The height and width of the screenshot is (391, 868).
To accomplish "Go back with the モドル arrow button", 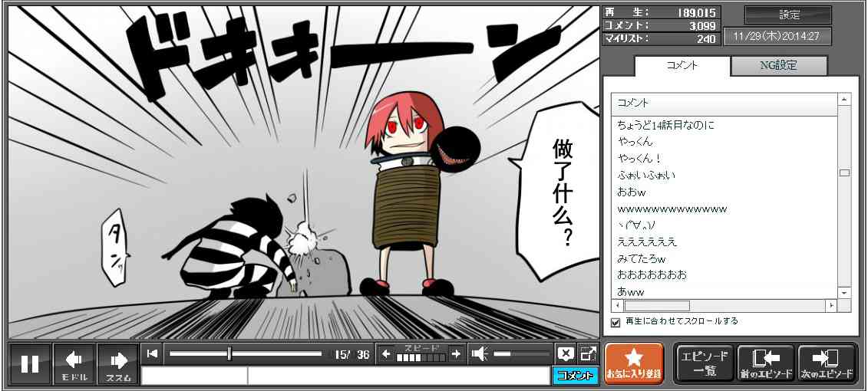I will [x=74, y=363].
